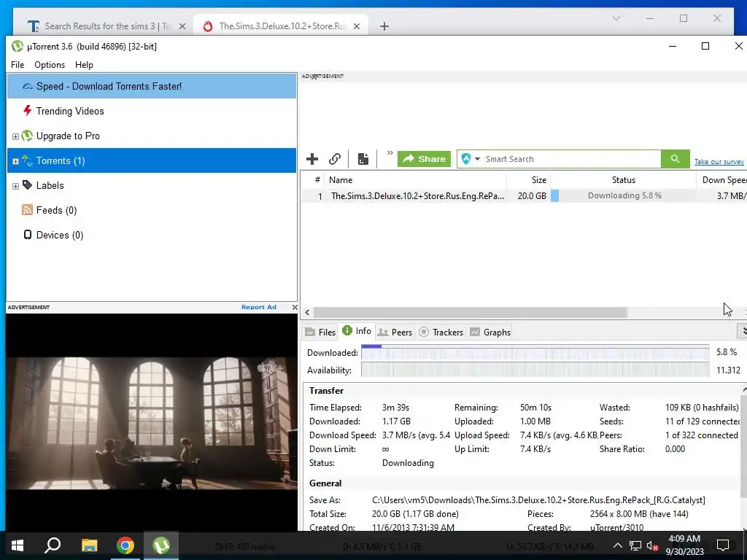This screenshot has width=747, height=560.
Task: Click the Torrents arrows icon in sidebar
Action: point(27,160)
